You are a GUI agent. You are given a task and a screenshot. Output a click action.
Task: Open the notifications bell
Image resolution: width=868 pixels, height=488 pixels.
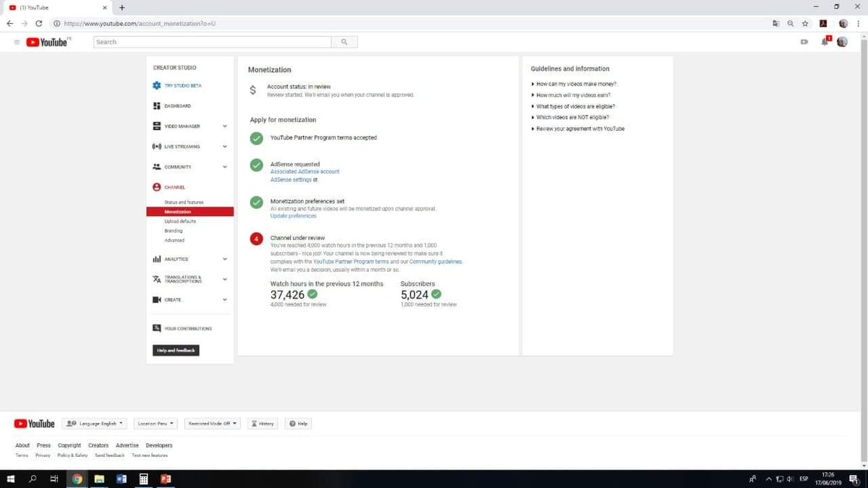click(x=825, y=42)
